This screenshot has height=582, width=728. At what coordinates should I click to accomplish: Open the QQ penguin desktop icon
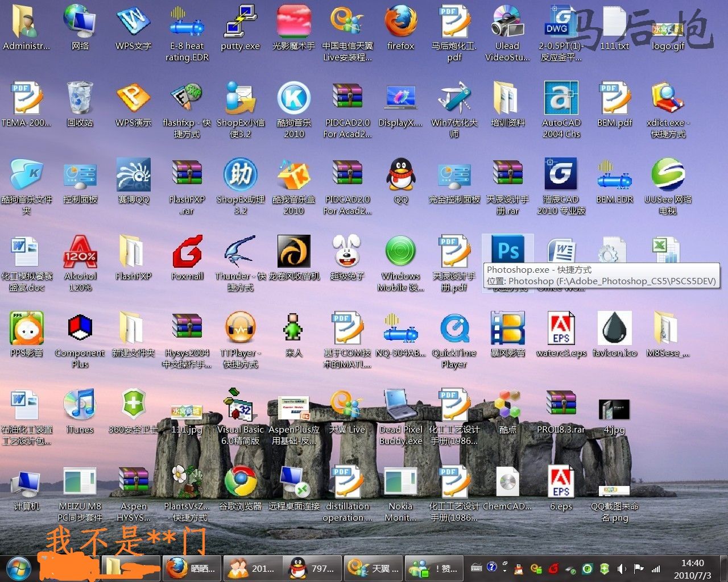point(401,174)
